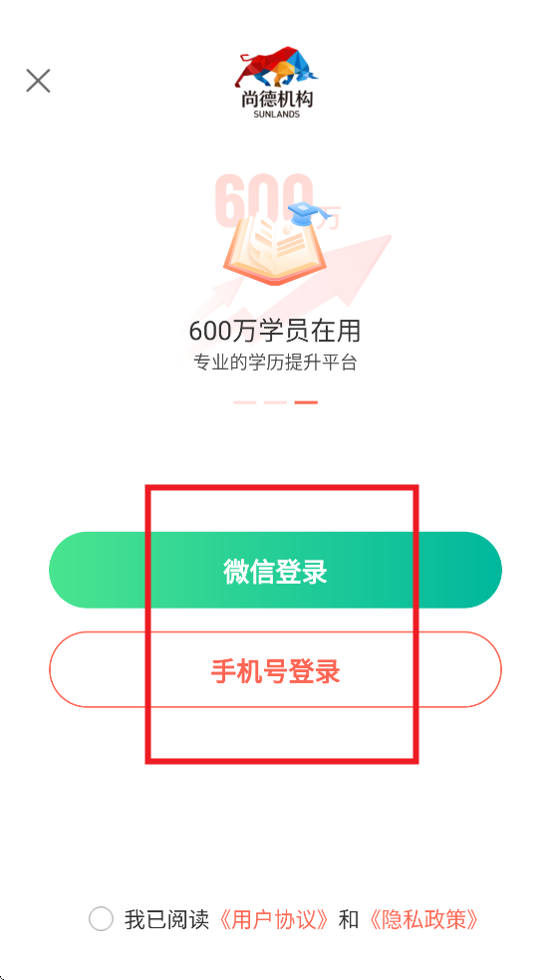
Task: Click the 尚德机构 brand name text
Action: pos(276,100)
